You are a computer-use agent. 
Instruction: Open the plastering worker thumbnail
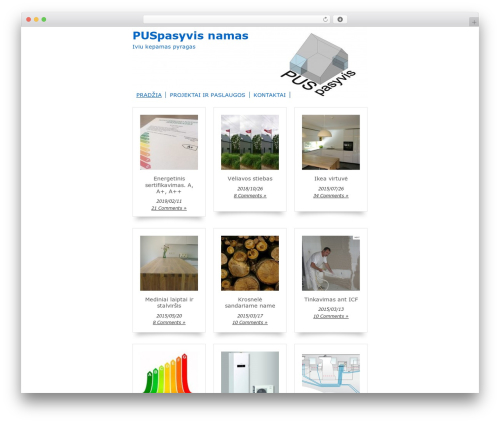[x=331, y=263]
